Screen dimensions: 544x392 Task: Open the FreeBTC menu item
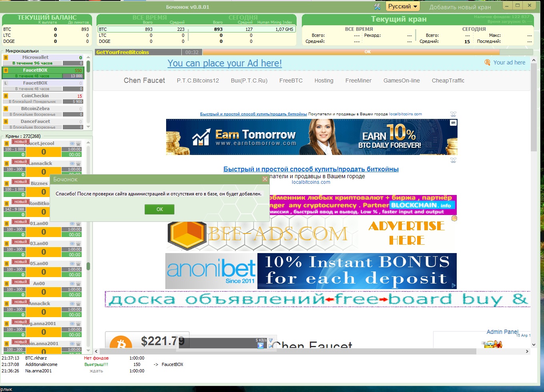click(x=291, y=80)
